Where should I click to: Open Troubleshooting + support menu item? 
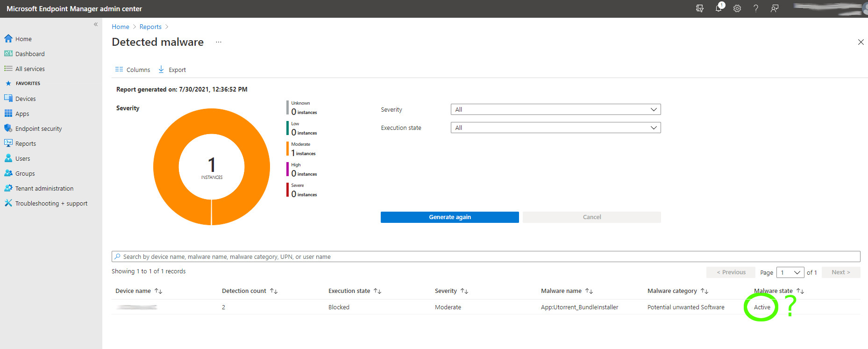pyautogui.click(x=51, y=203)
